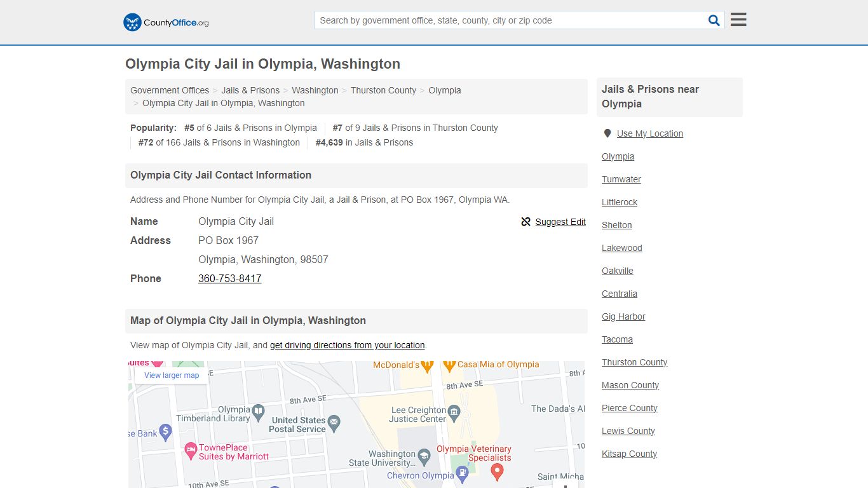Click the Olympia City Jail Contact Information heading

pos(221,175)
